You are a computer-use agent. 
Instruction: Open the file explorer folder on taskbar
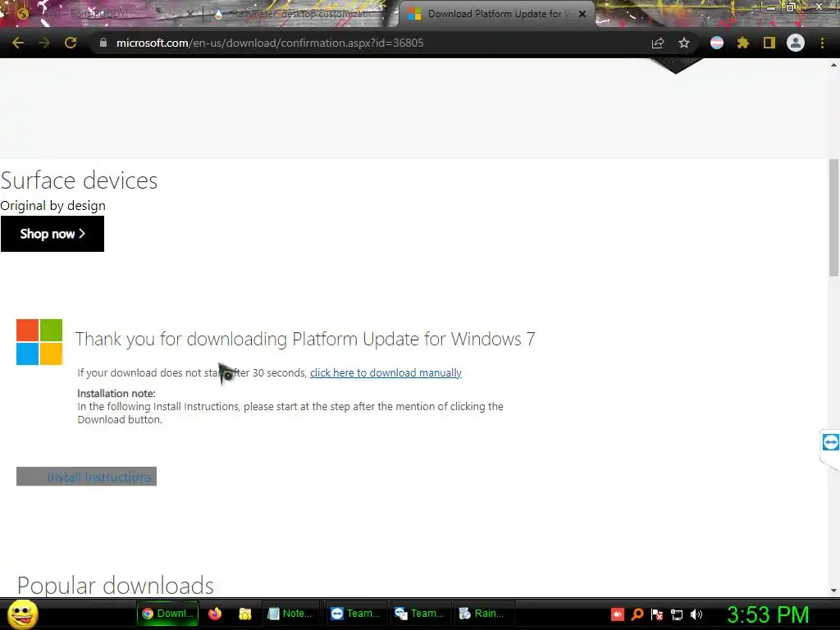pyautogui.click(x=244, y=614)
